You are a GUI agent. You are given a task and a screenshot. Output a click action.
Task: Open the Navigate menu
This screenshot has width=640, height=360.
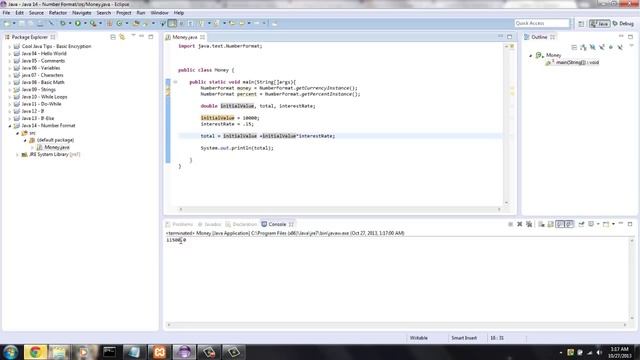coord(82,13)
